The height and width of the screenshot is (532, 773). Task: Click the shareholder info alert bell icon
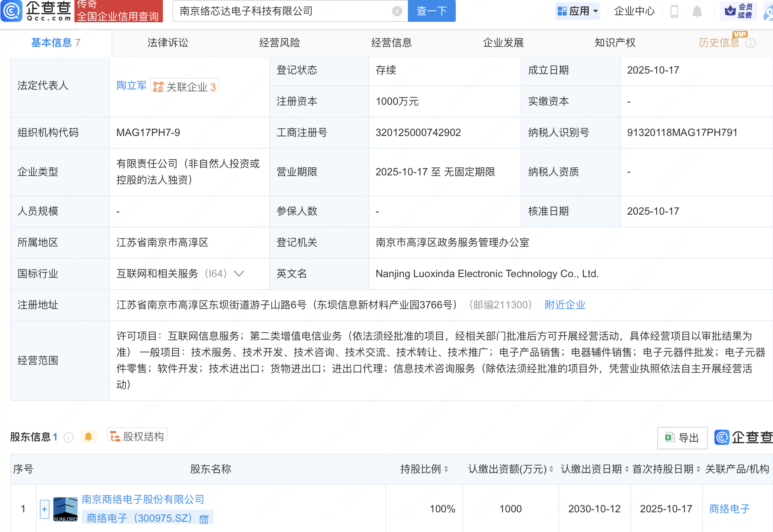coord(89,437)
